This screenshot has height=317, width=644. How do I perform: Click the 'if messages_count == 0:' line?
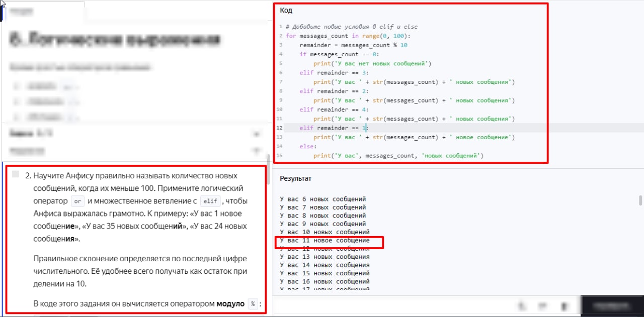(x=339, y=54)
